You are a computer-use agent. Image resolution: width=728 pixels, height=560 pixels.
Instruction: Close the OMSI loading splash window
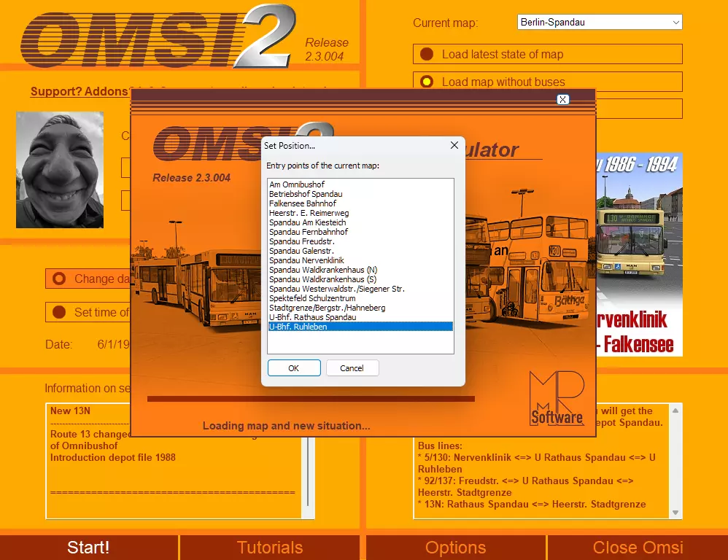click(x=562, y=99)
